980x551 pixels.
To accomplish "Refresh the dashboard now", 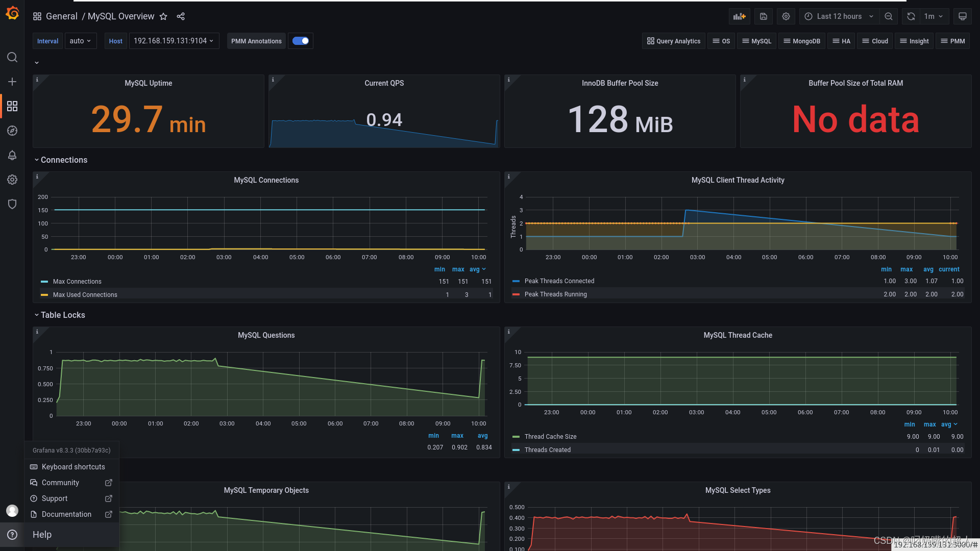I will pyautogui.click(x=911, y=16).
